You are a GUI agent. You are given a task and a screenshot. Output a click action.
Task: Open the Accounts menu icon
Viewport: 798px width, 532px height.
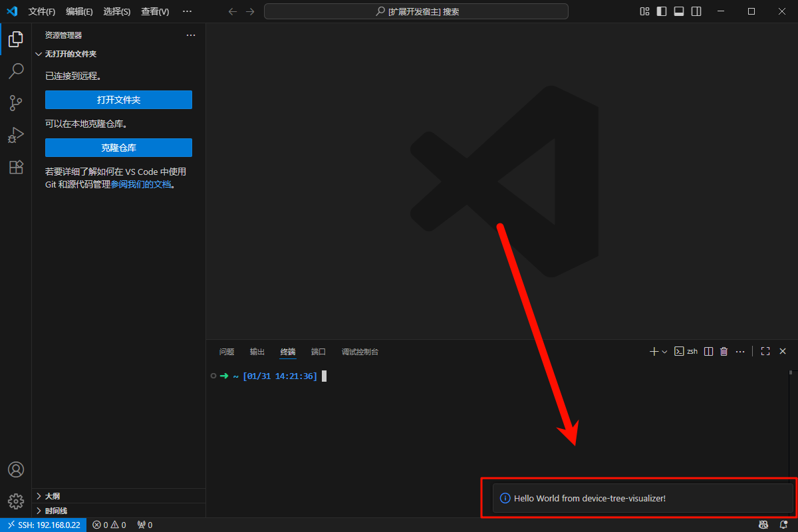click(x=16, y=469)
